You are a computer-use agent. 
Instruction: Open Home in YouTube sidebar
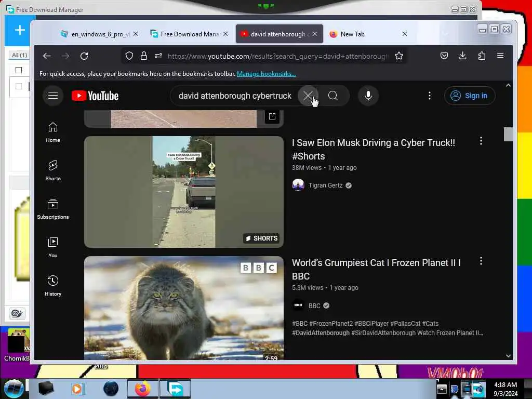pos(53,132)
